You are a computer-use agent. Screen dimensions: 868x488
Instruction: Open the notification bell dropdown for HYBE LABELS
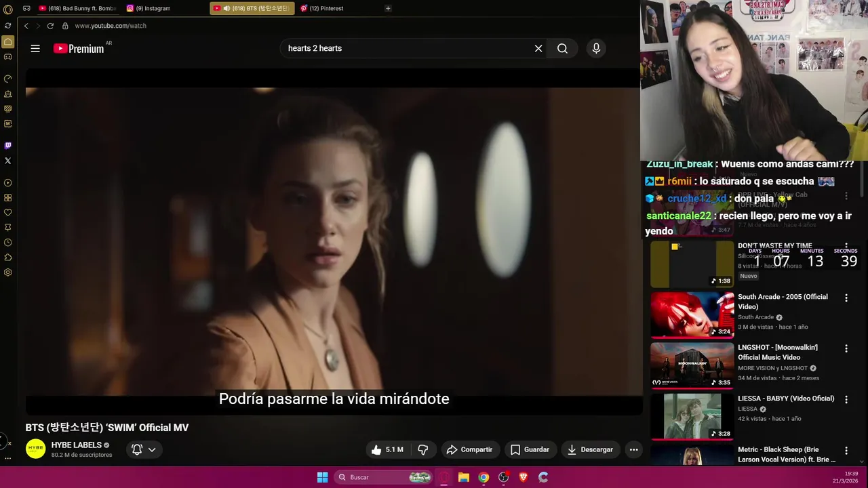(x=144, y=449)
